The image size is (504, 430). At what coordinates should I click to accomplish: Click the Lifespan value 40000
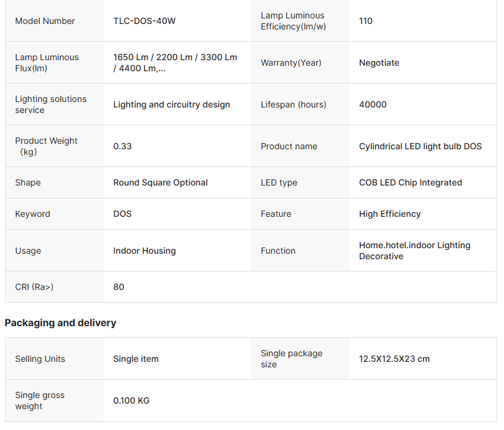pyautogui.click(x=373, y=104)
